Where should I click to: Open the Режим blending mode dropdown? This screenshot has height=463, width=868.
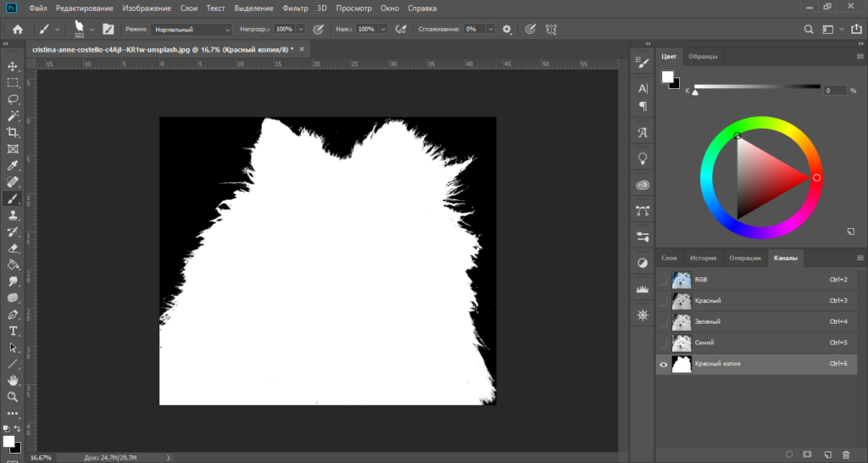click(x=192, y=29)
